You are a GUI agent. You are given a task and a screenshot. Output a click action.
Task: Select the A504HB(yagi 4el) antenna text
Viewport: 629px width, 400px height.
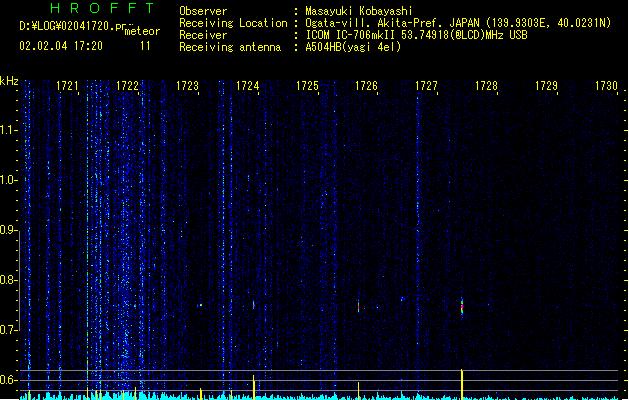click(x=353, y=47)
